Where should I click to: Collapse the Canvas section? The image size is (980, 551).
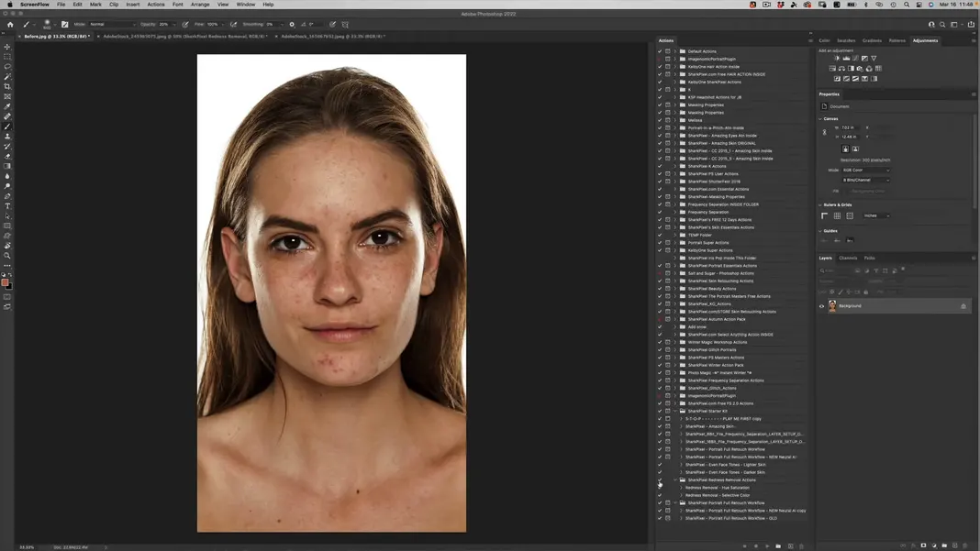pyautogui.click(x=820, y=118)
